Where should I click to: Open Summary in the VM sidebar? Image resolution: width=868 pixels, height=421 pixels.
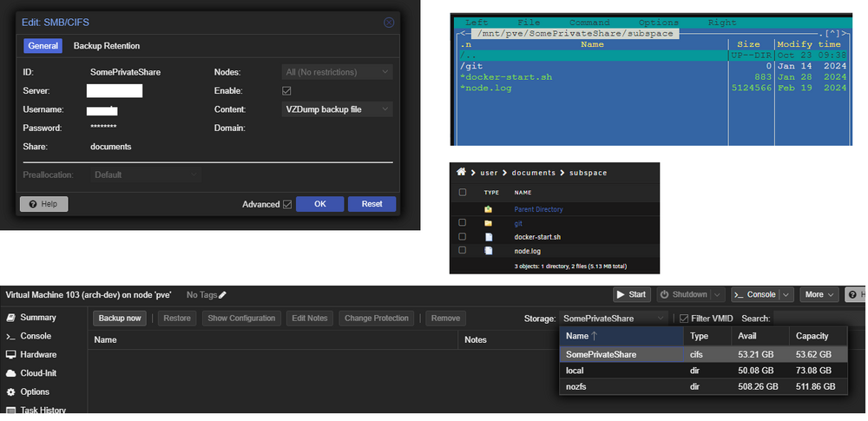point(38,318)
